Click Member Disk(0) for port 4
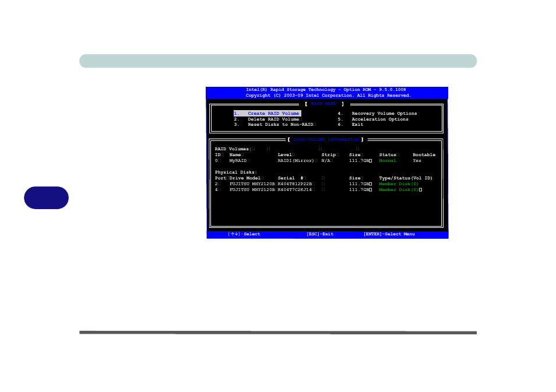This screenshot has height=392, width=556. point(399,190)
